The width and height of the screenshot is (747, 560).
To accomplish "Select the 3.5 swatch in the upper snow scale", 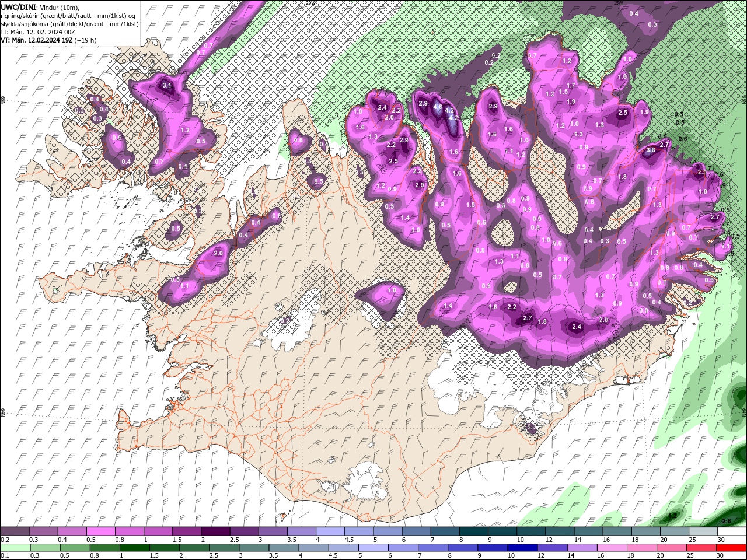I will pos(301,531).
